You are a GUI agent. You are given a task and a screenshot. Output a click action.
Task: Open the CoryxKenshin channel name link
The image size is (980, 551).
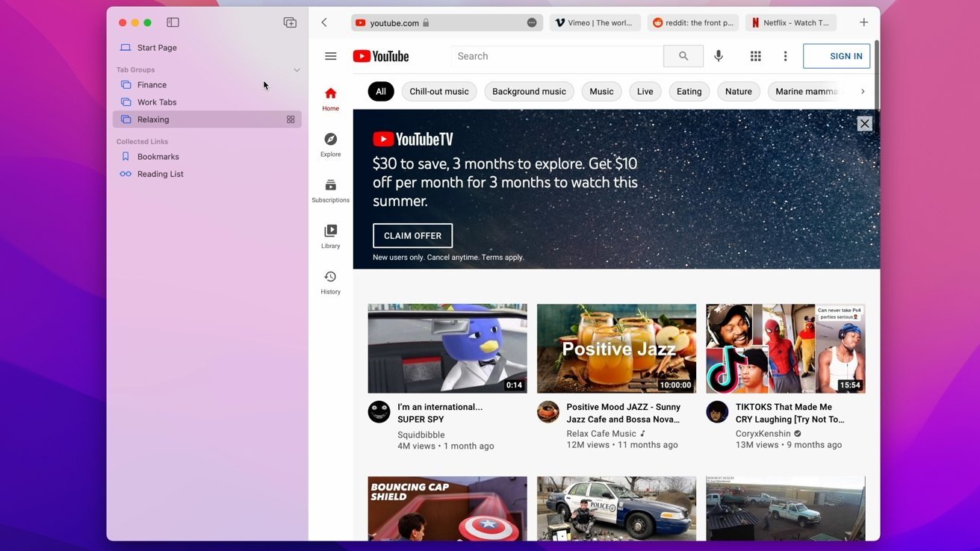[x=763, y=434]
